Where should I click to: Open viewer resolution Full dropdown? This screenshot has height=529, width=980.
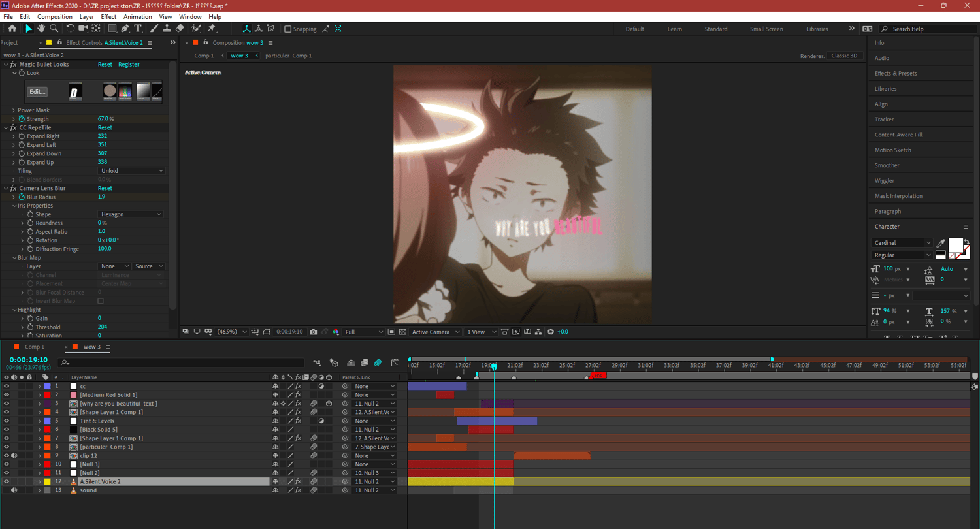tap(364, 332)
